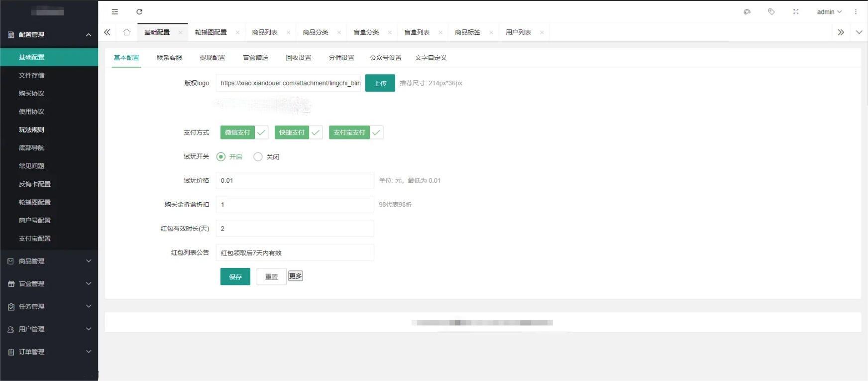Close the 商品列表 tab
The width and height of the screenshot is (868, 381).
(x=288, y=32)
